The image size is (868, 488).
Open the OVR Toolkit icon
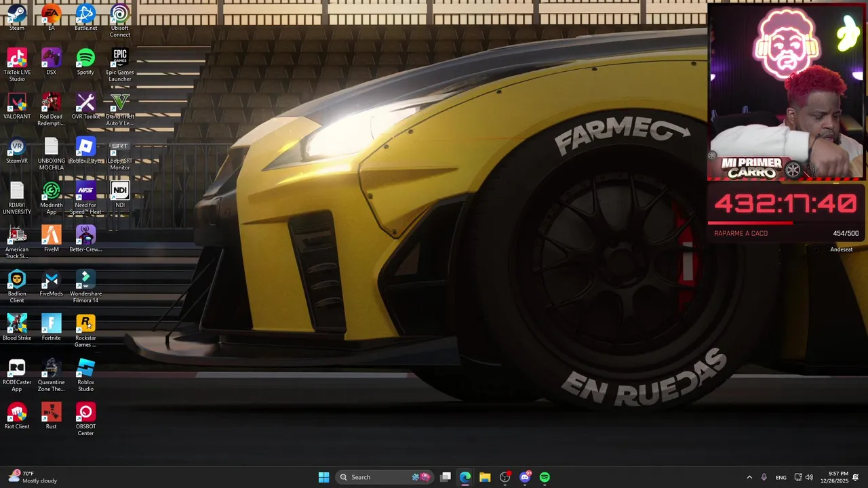click(x=85, y=106)
